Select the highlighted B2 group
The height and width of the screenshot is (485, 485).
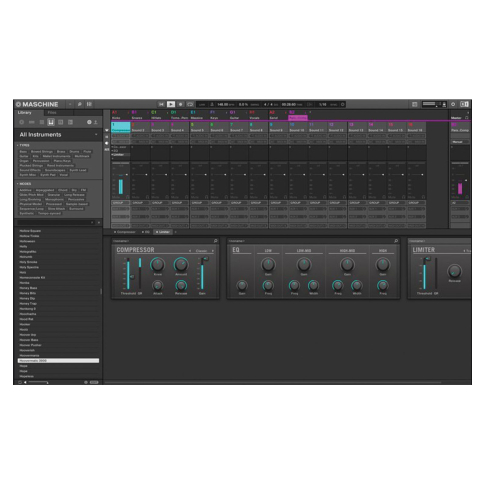[x=297, y=115]
